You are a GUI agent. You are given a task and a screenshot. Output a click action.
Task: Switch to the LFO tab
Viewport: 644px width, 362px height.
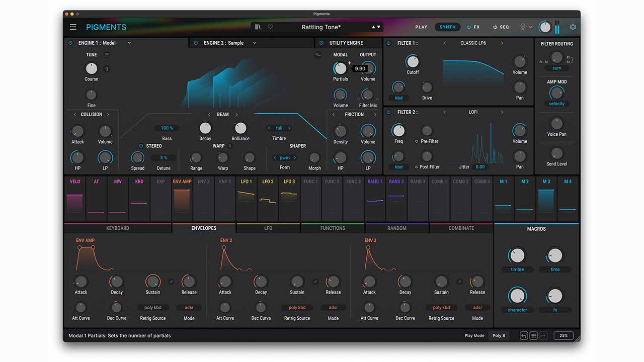pyautogui.click(x=268, y=228)
